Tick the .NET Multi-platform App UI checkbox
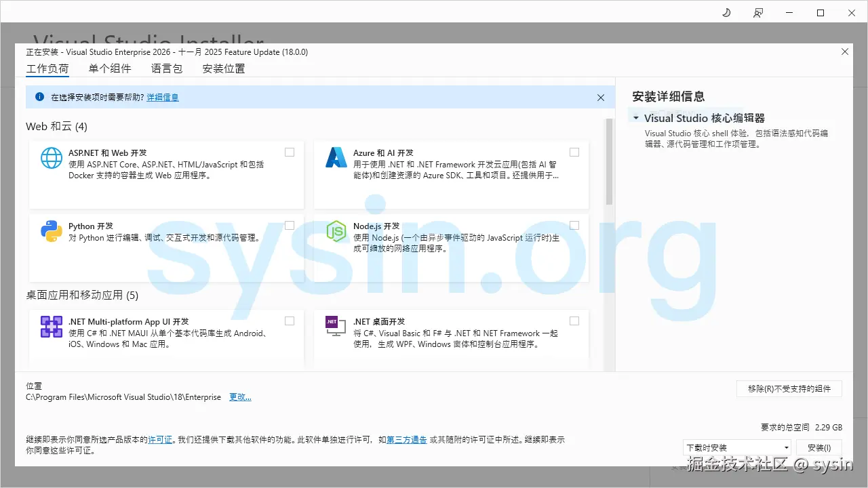The height and width of the screenshot is (488, 868). click(290, 321)
